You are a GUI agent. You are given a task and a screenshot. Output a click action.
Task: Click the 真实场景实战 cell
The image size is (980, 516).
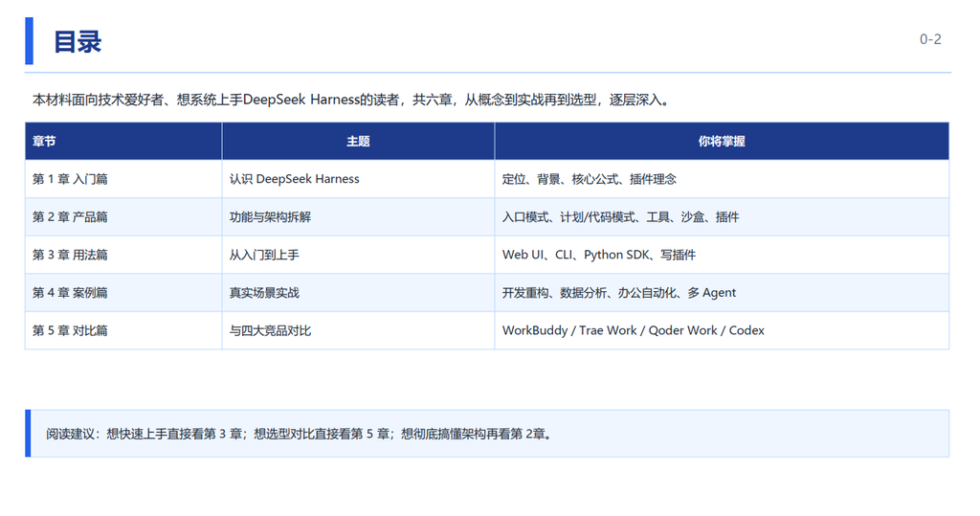click(x=358, y=293)
